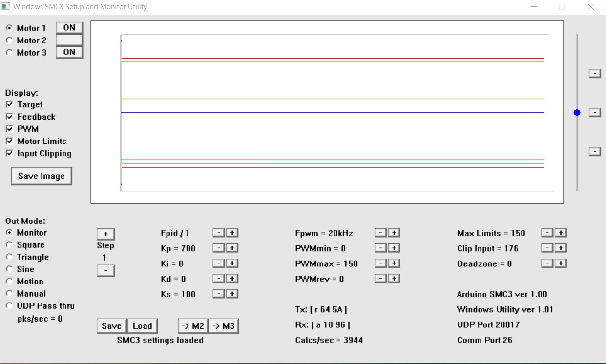Click the Save Image button
Viewport: 606px width, 364px height.
point(42,176)
